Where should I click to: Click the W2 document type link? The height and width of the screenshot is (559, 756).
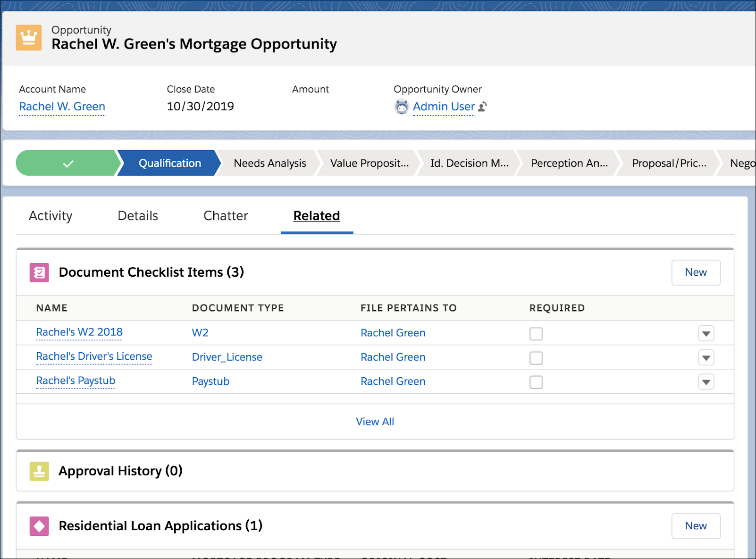point(200,333)
